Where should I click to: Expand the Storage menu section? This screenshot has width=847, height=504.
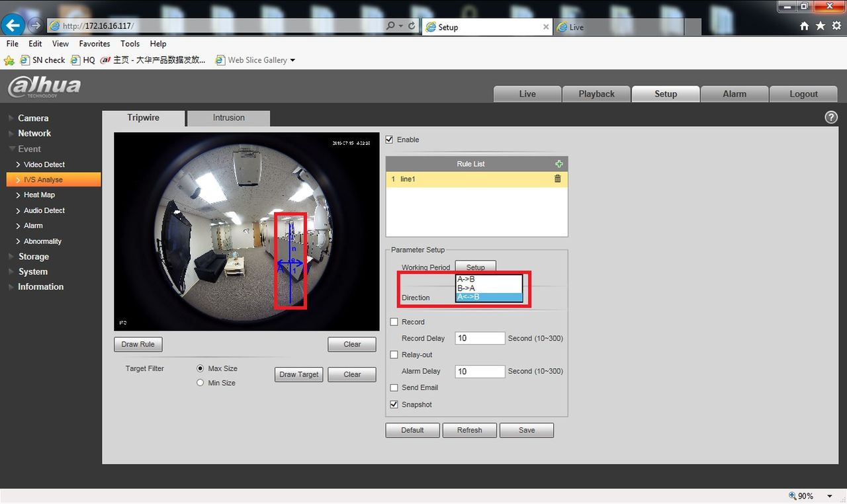[33, 257]
